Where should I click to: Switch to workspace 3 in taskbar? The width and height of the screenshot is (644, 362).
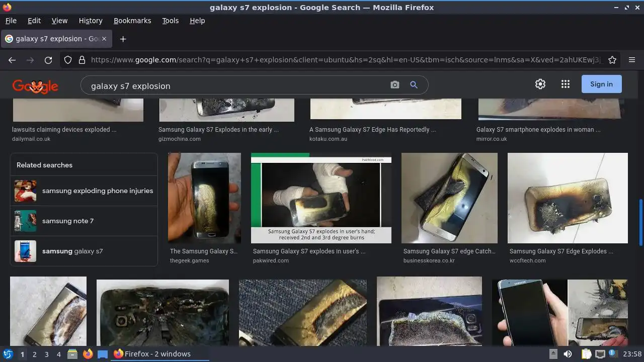click(x=46, y=354)
